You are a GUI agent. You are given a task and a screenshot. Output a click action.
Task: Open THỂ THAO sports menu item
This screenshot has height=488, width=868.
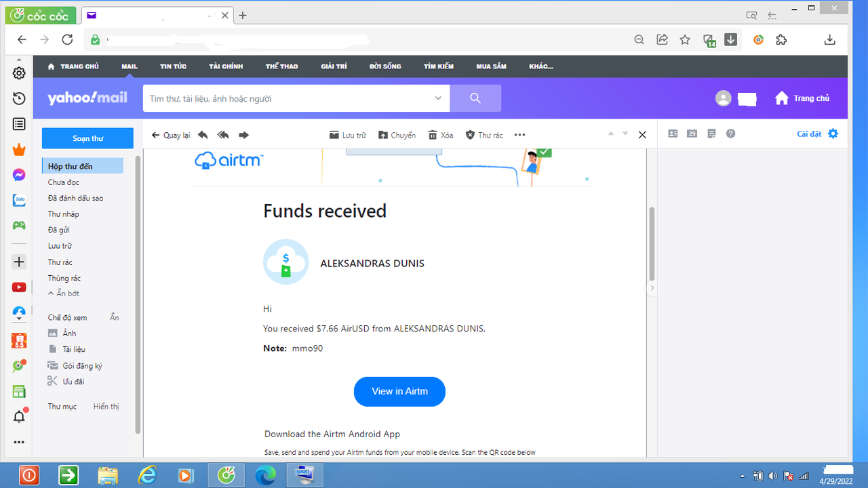(281, 66)
